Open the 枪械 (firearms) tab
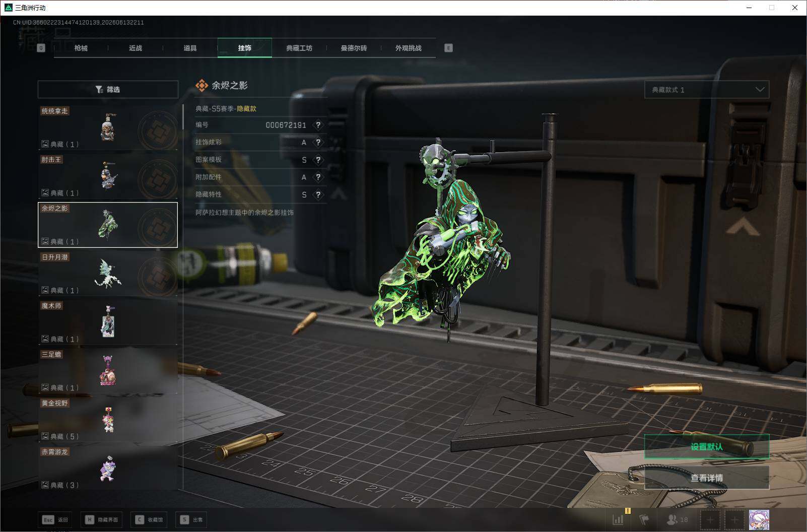 tap(81, 48)
